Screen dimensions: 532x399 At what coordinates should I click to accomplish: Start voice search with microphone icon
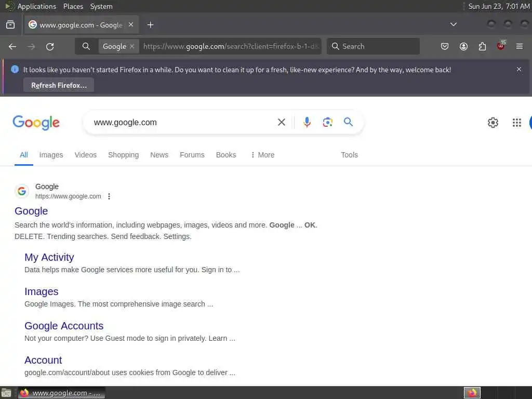307,122
